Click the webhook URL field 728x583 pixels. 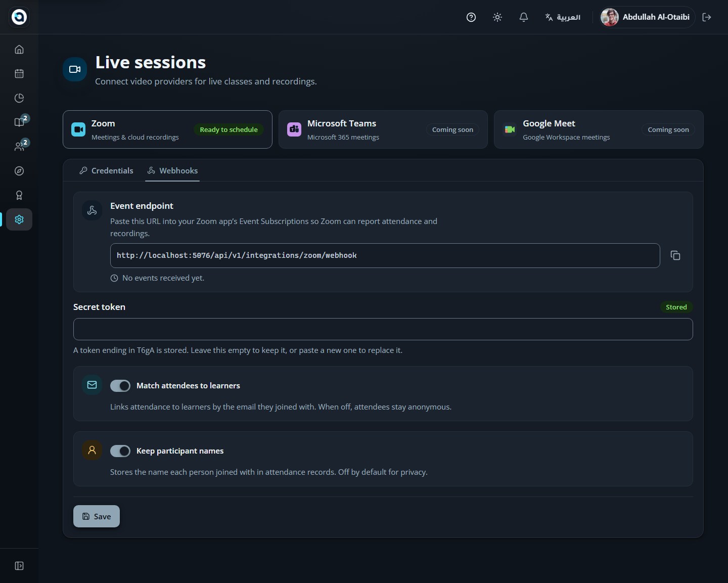pos(385,255)
